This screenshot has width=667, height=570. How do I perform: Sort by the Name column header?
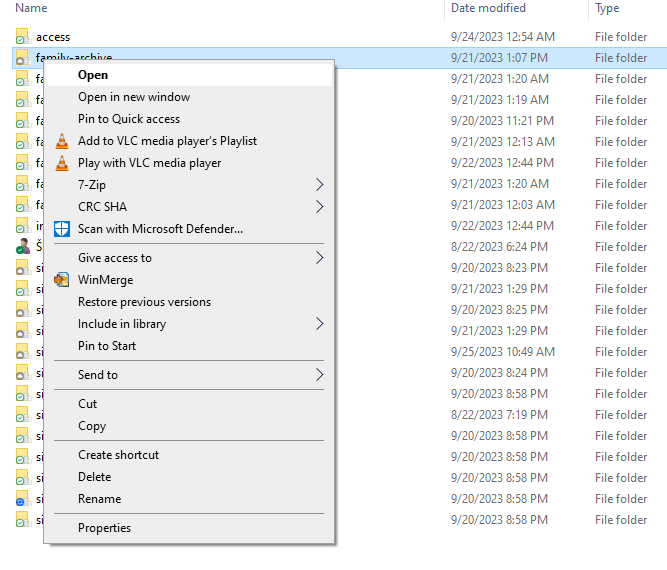[x=32, y=8]
